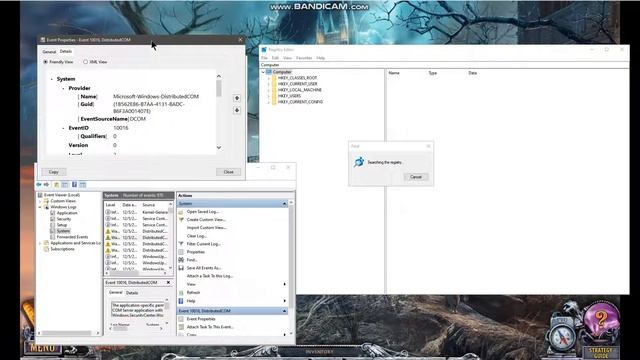Collapse the Computer node in Registry Editor
Screen dimensions: 640x360
pyautogui.click(x=263, y=72)
